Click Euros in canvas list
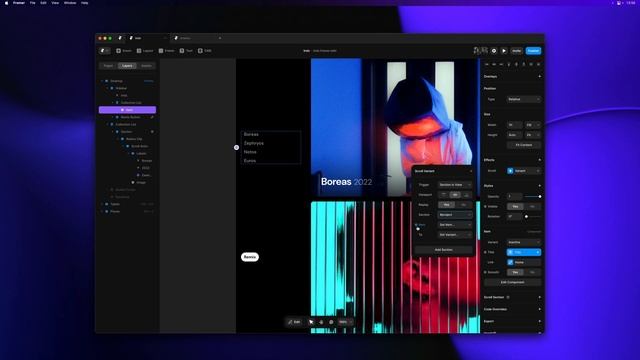640x360 pixels. point(250,161)
